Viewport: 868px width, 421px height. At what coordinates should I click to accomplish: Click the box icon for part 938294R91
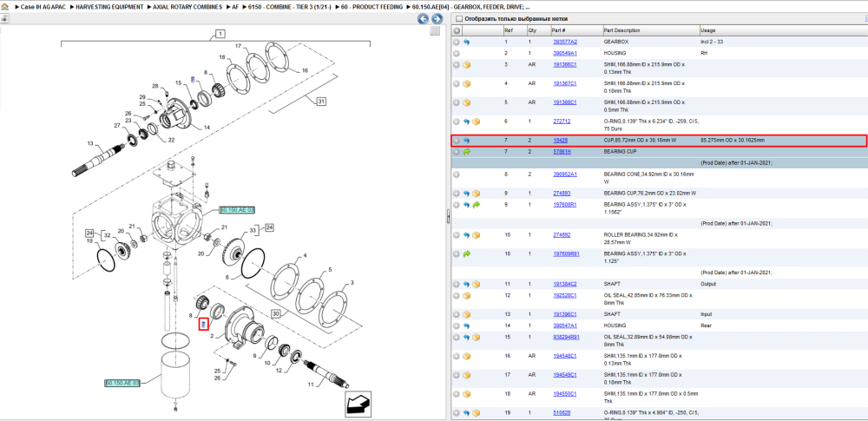tap(476, 337)
